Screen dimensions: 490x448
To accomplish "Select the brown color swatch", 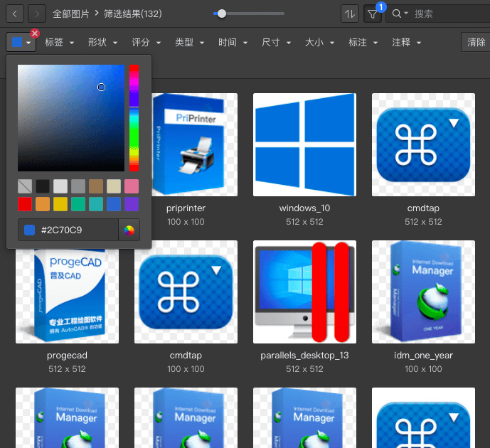I will click(96, 186).
